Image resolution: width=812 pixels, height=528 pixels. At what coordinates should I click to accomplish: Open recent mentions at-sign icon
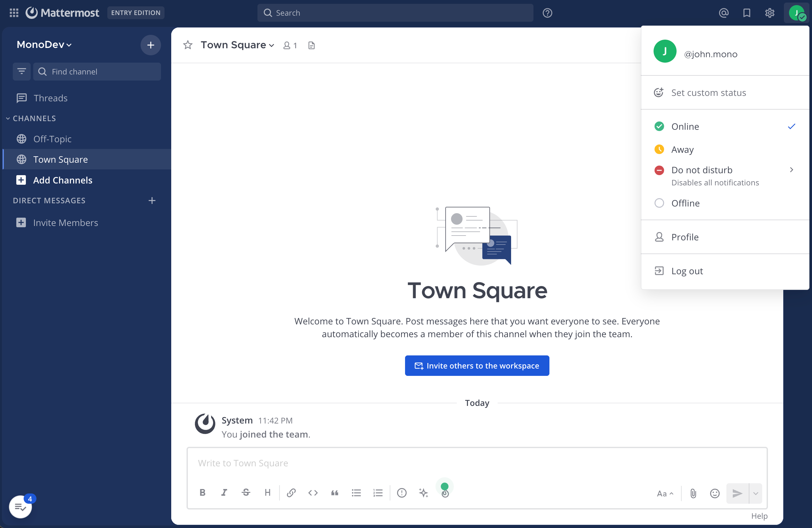point(724,13)
